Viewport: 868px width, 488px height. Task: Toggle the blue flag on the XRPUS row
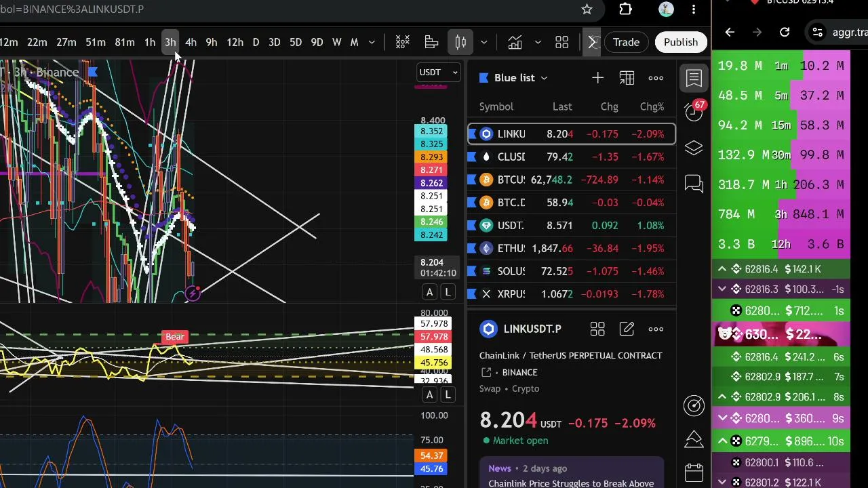point(473,294)
